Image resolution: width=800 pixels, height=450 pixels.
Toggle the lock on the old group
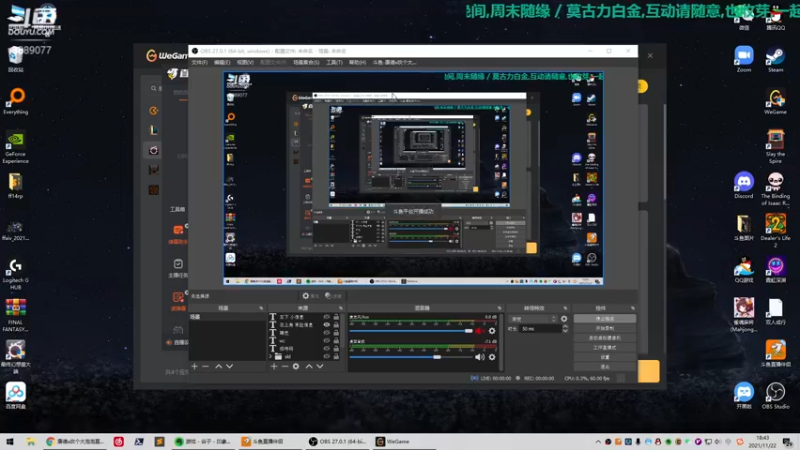336,356
